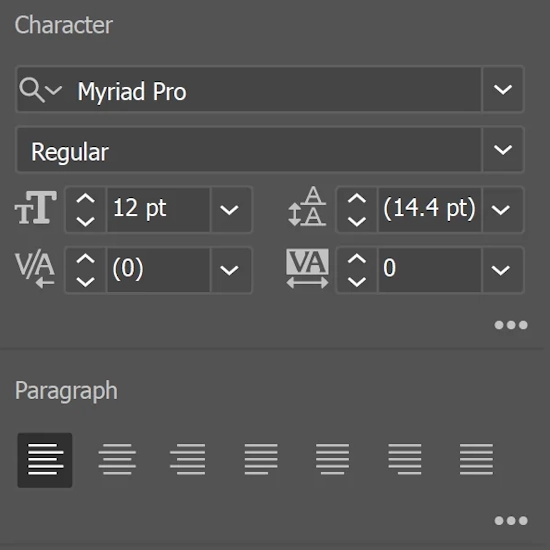This screenshot has width=550, height=550.
Task: Click the leading icon beside 14.4 pt
Action: (x=307, y=207)
